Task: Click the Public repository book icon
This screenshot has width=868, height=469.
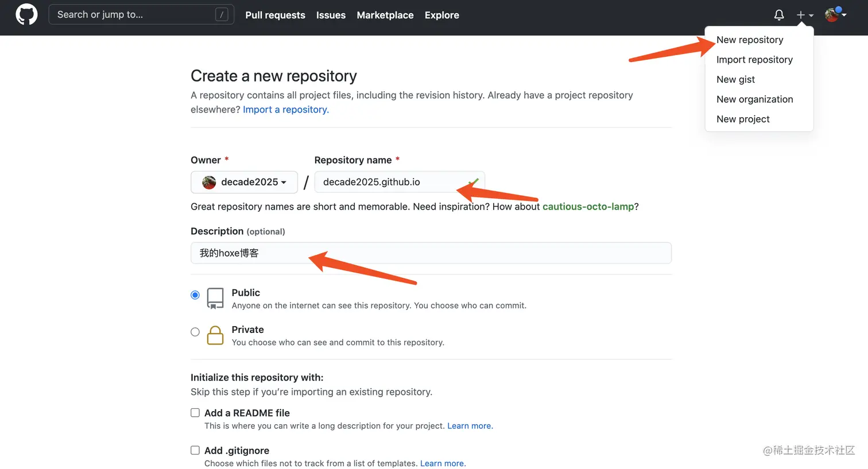Action: pyautogui.click(x=215, y=299)
